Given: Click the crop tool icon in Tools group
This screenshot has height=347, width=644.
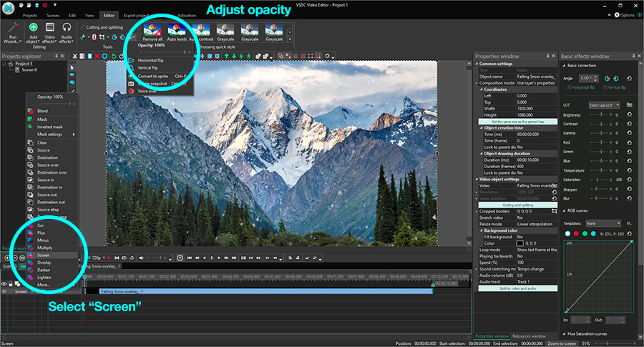Looking at the screenshot, I should pyautogui.click(x=102, y=37).
